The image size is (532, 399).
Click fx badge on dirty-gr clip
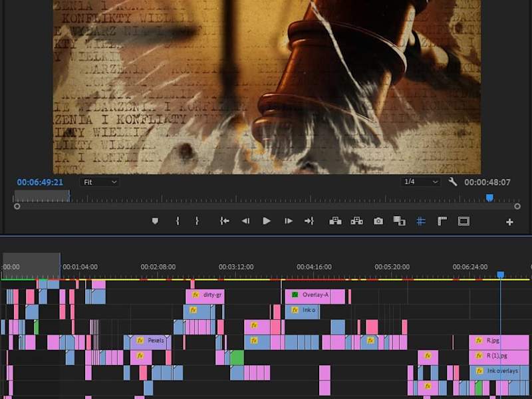tap(195, 295)
